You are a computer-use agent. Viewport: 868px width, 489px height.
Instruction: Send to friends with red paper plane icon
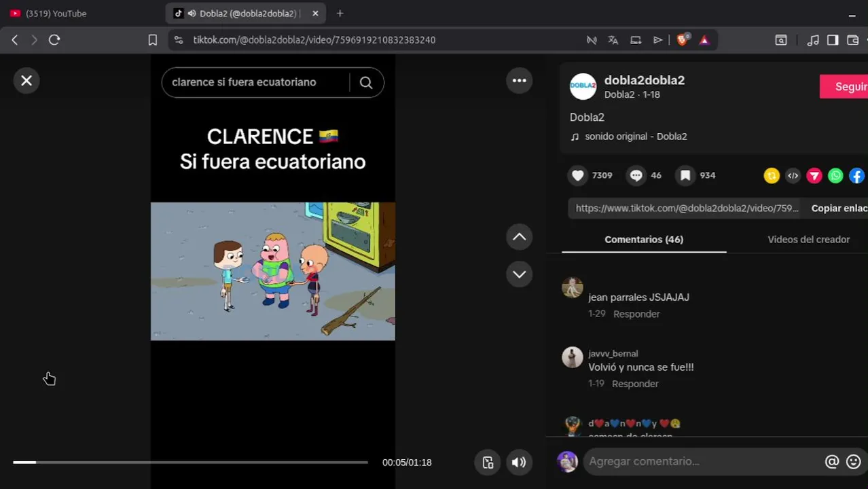tap(814, 176)
